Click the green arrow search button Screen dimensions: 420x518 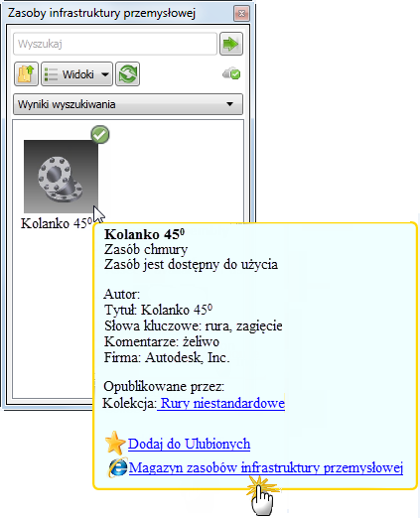pos(231,44)
